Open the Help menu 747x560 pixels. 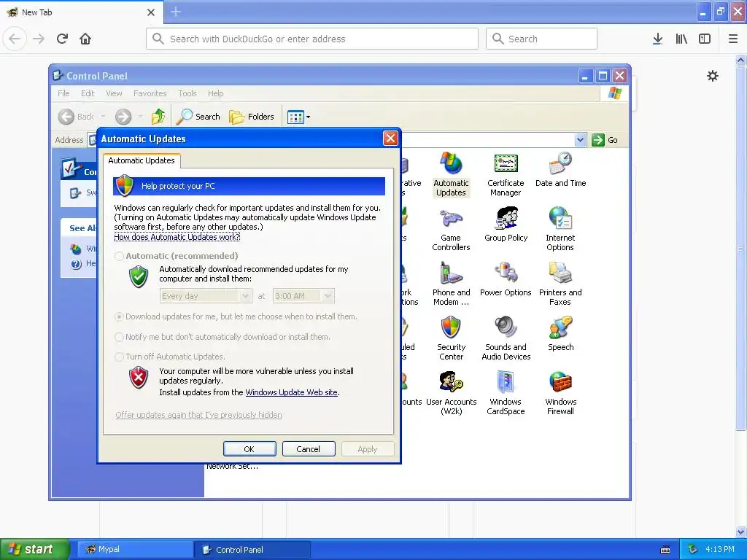215,93
